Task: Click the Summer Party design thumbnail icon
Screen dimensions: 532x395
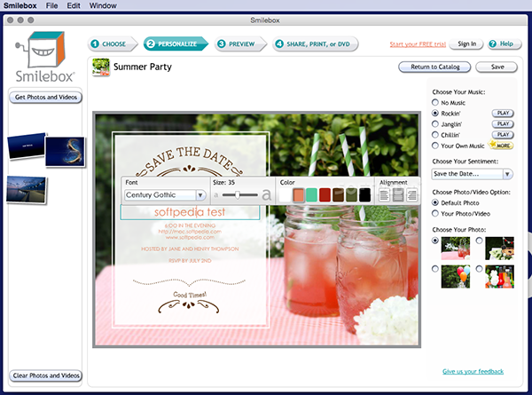Action: [x=101, y=67]
